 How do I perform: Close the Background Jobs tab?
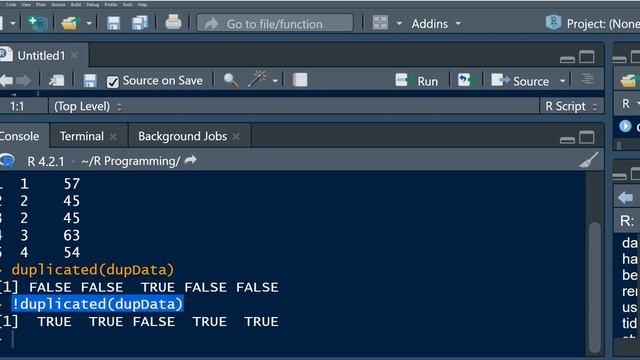[236, 137]
